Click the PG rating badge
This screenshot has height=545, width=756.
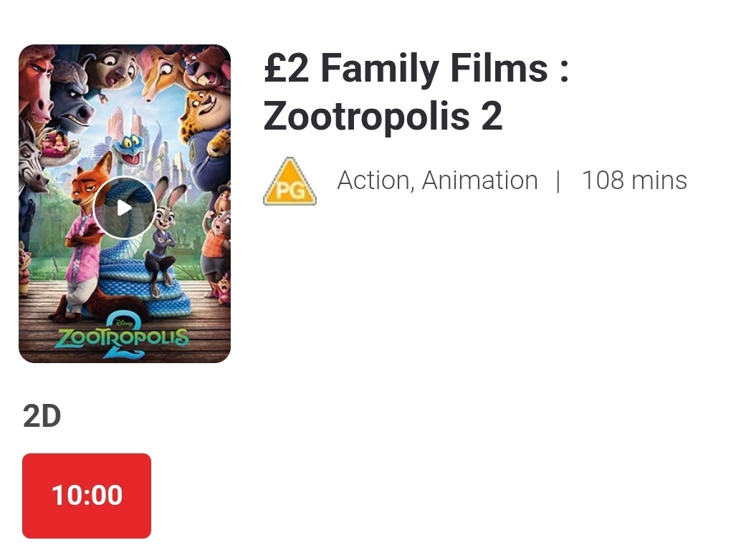pyautogui.click(x=290, y=182)
